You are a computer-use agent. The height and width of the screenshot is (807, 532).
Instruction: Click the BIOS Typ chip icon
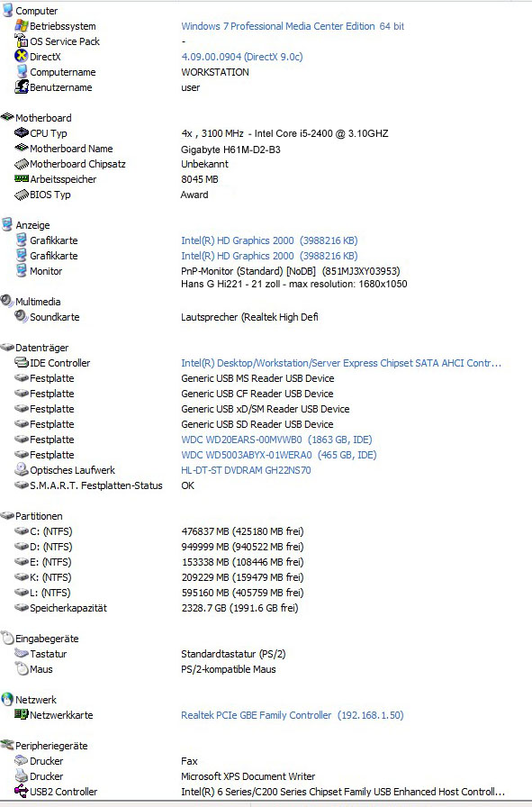21,195
